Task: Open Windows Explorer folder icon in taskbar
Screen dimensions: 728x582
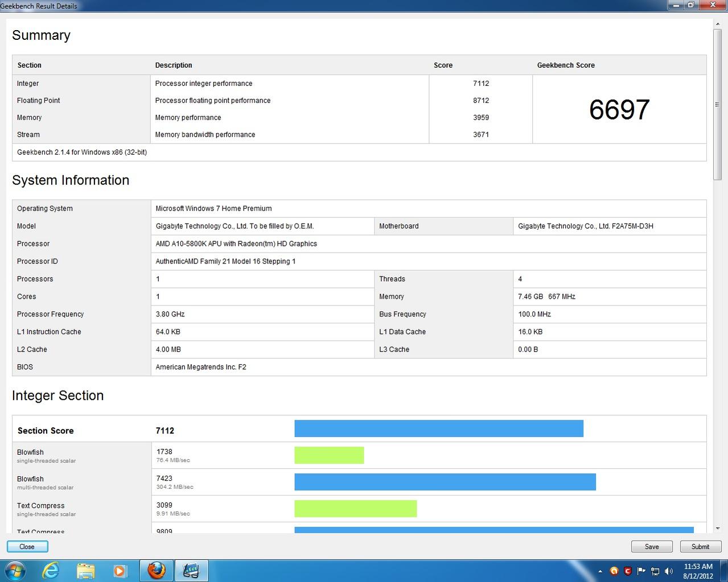Action: pos(85,570)
